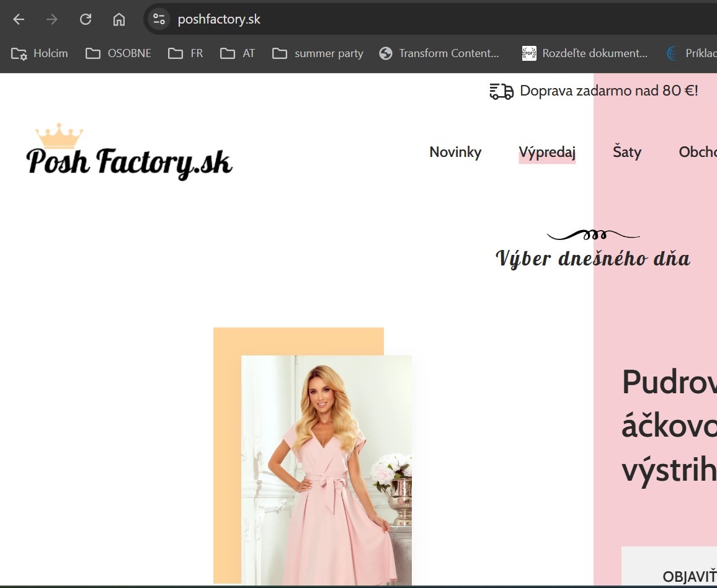Open the FR bookmark folder
The image size is (717, 588).
(185, 53)
